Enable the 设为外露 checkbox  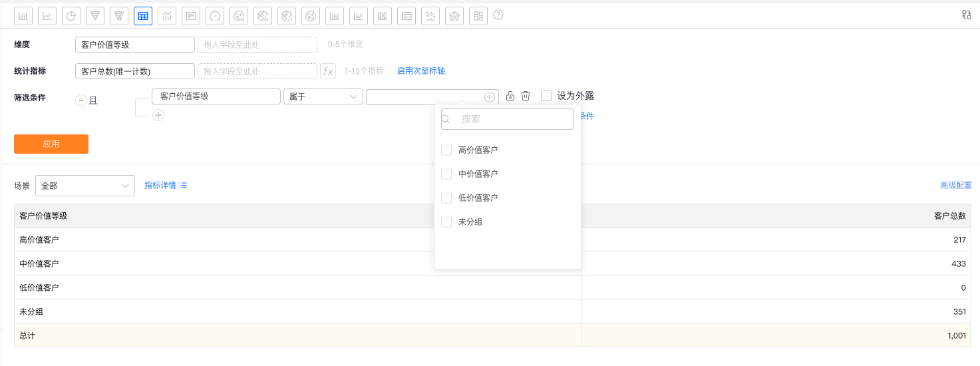546,96
